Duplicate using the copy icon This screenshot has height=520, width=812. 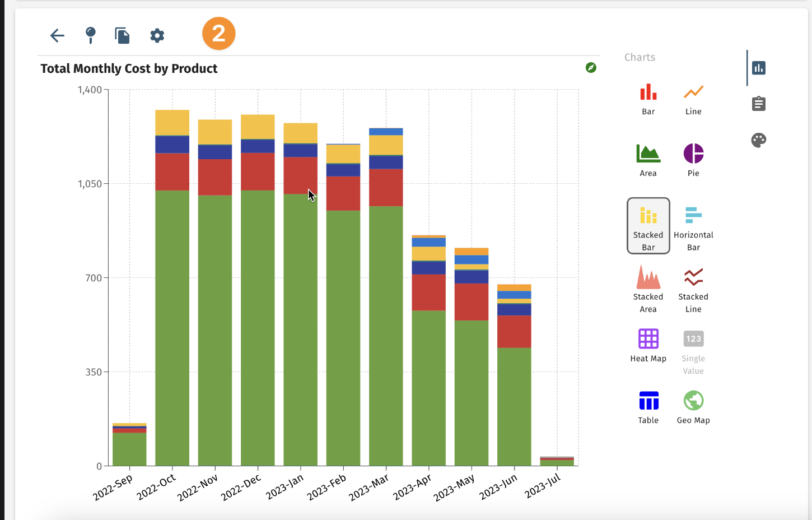coord(122,35)
